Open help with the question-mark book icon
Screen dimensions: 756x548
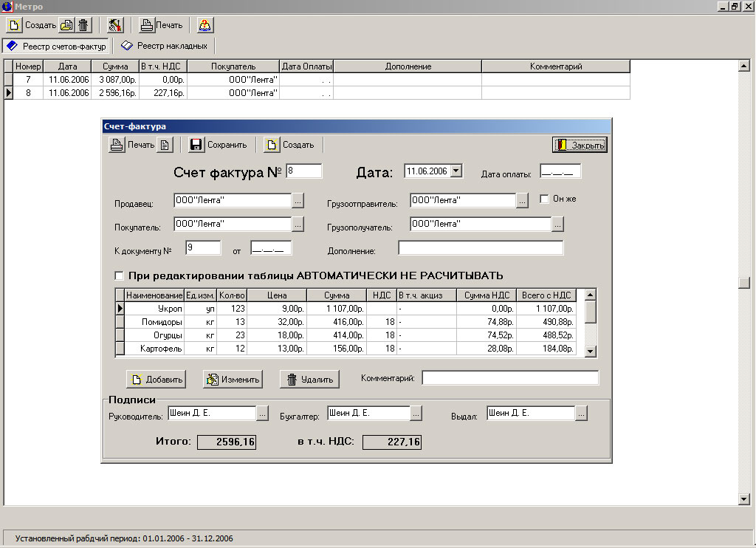[205, 25]
